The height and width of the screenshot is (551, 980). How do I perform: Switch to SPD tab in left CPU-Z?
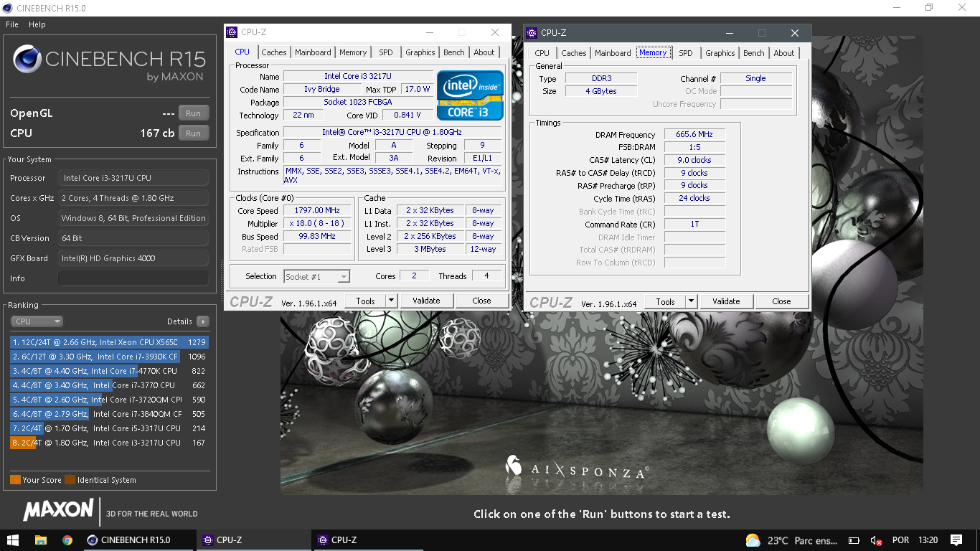pyautogui.click(x=386, y=52)
